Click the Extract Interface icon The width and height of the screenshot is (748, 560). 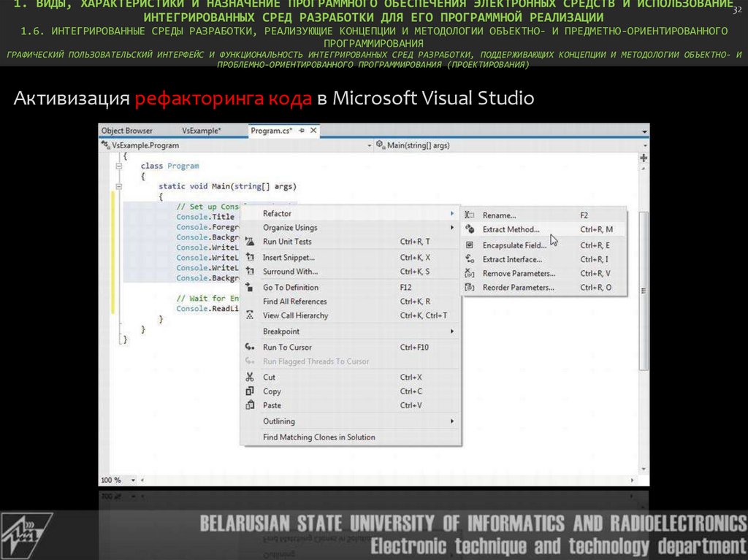[x=470, y=259]
